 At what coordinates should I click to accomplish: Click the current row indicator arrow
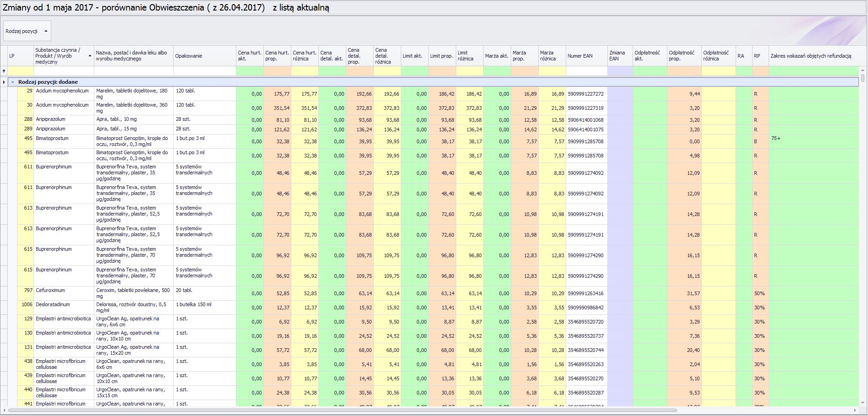[4, 82]
